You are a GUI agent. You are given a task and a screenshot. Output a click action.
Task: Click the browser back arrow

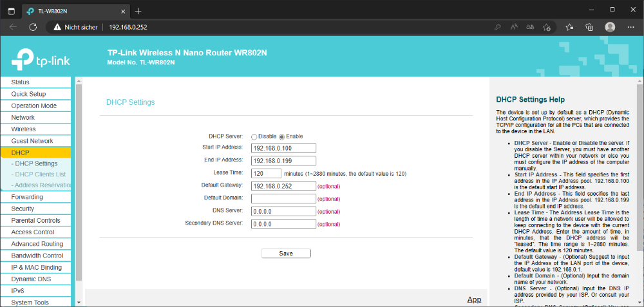13,27
